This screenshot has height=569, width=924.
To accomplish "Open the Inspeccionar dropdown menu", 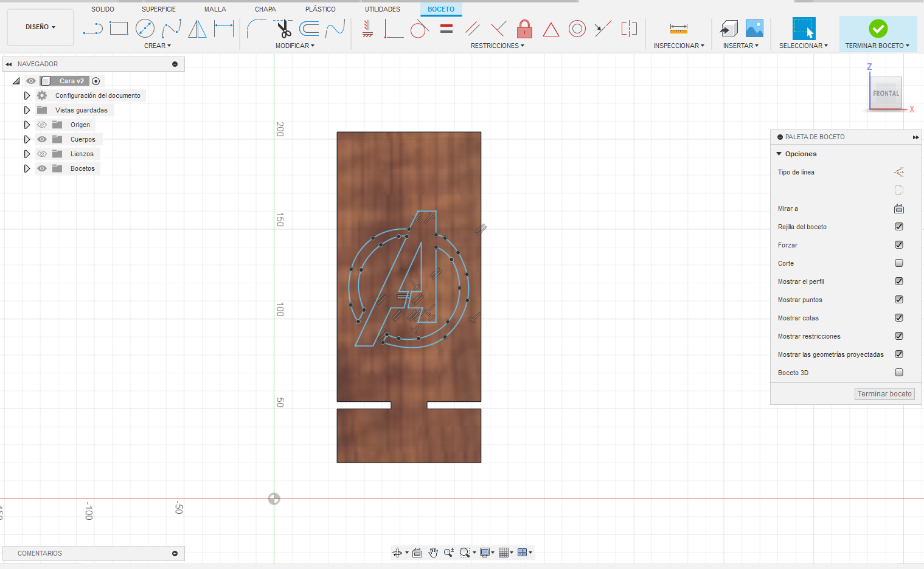I will point(678,45).
